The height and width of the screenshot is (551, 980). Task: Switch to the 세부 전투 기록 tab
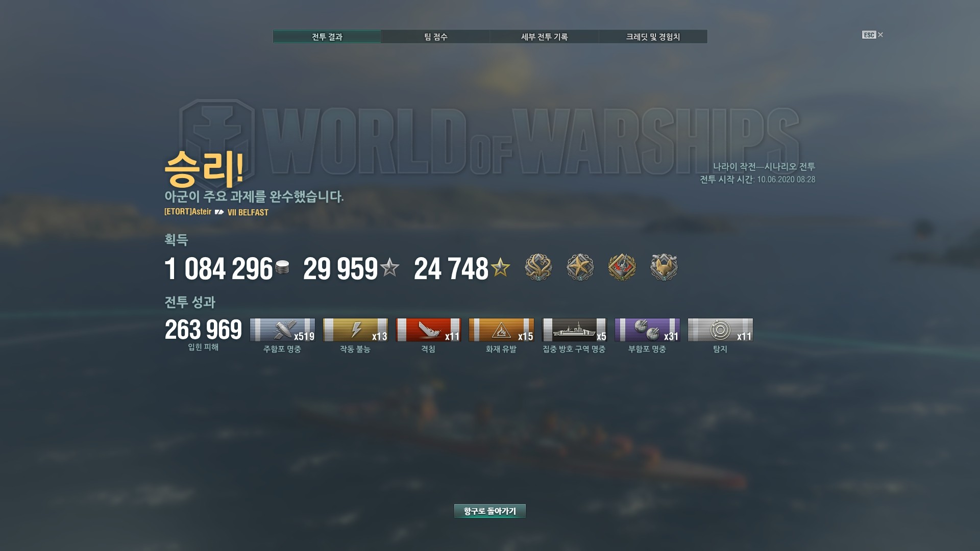(x=544, y=37)
